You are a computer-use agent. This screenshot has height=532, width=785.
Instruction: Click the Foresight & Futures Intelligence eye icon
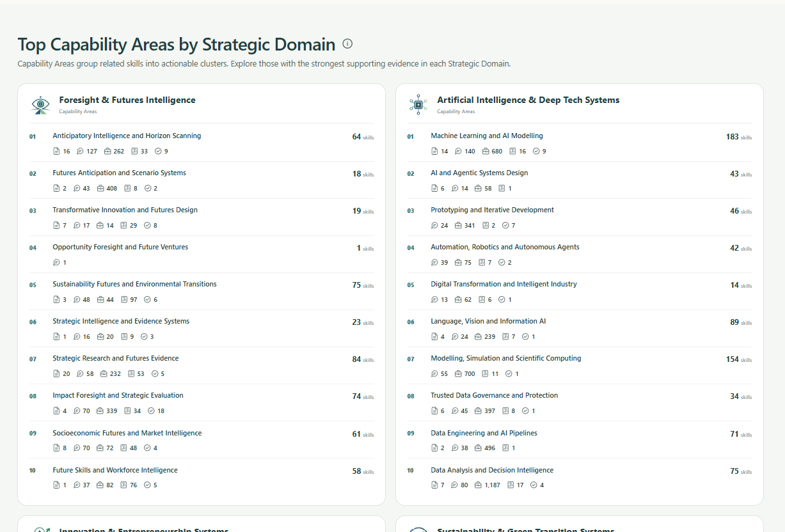point(41,105)
